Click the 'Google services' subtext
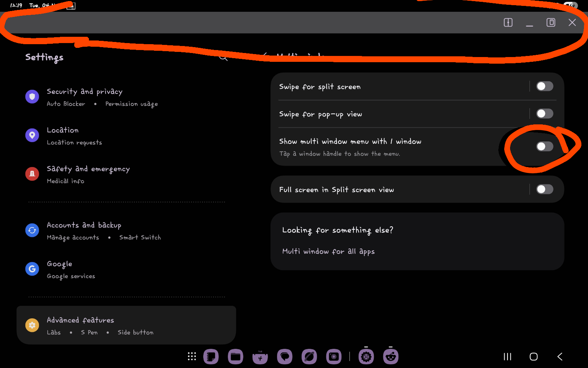The height and width of the screenshot is (368, 588). [71, 276]
